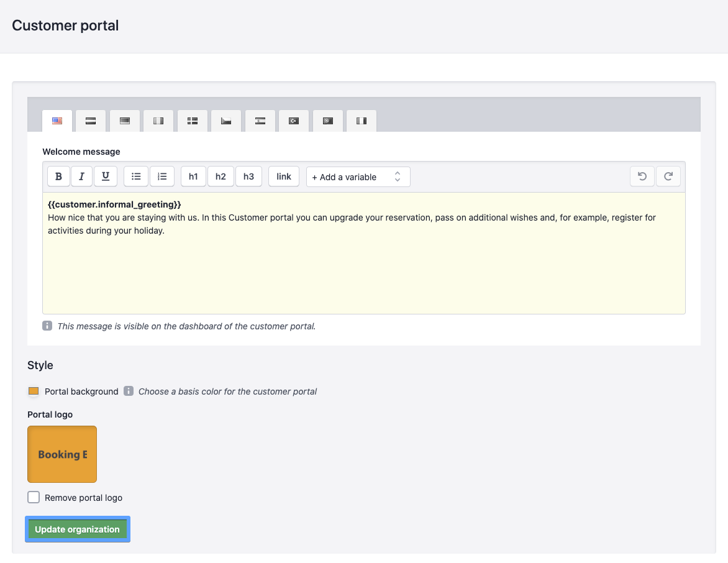Open the Czech flag language tab
728x563 pixels.
click(x=226, y=121)
